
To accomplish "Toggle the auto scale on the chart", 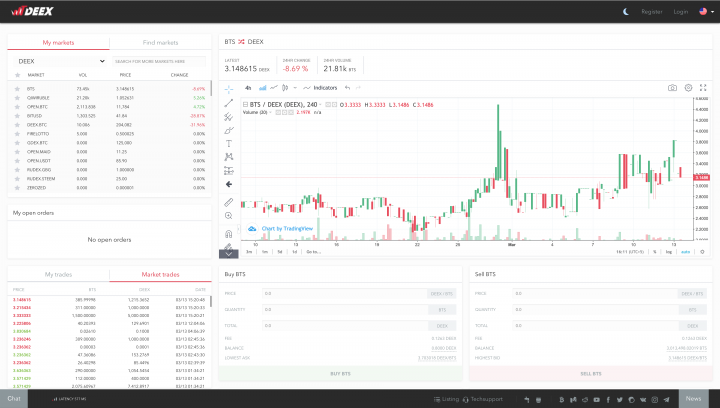I will coord(685,252).
